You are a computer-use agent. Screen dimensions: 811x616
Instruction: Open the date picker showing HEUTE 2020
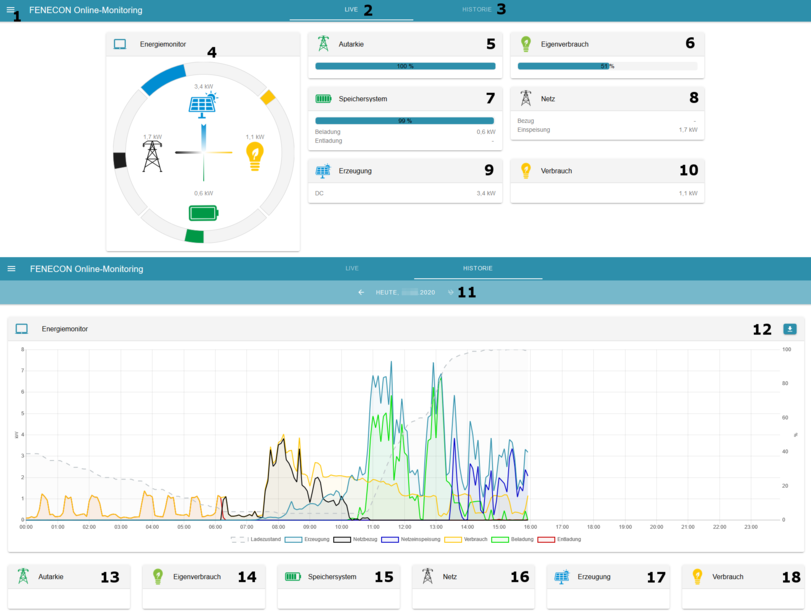point(406,292)
